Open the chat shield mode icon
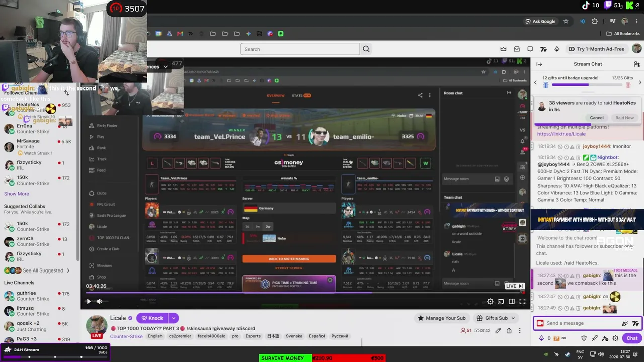The image size is (644, 362). point(584,338)
